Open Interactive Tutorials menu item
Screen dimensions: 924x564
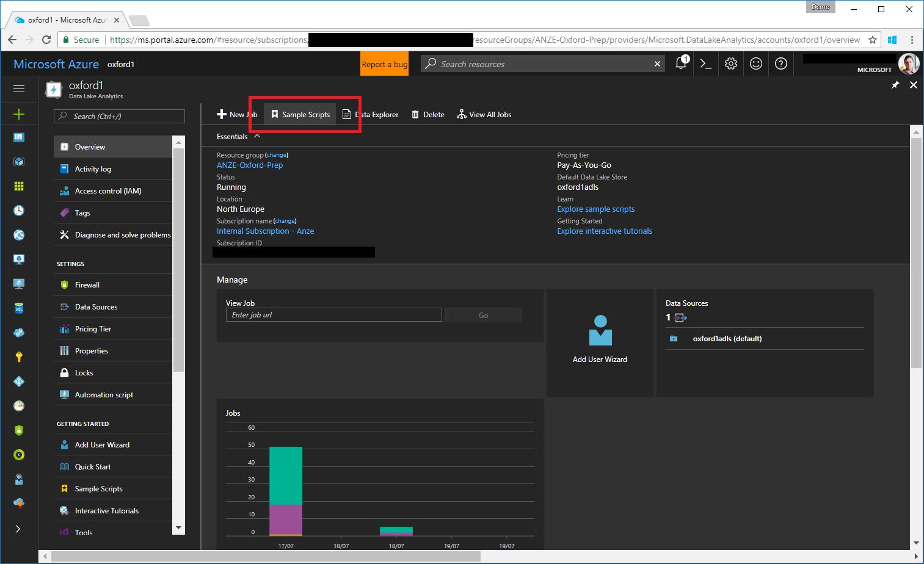tap(114, 511)
